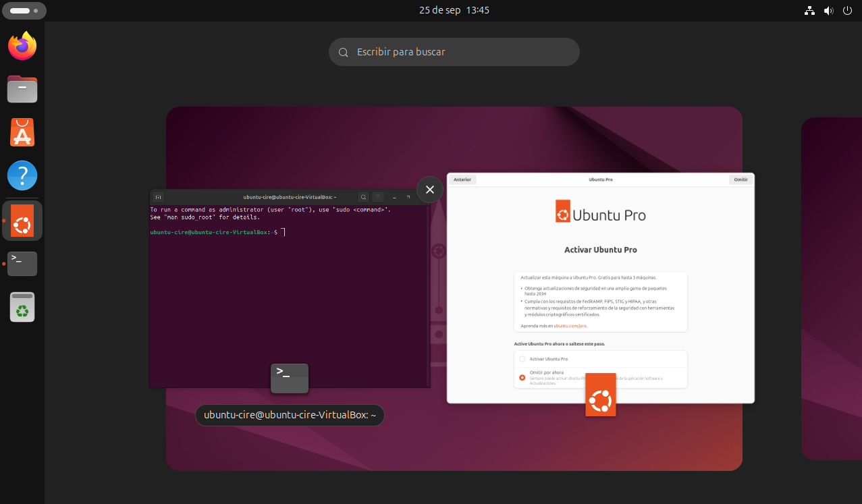Open the power menu icon in top bar

point(847,11)
